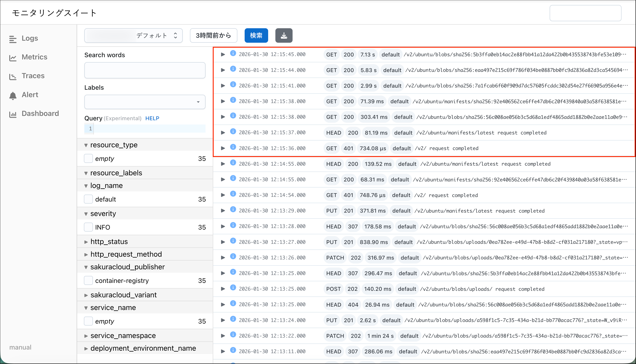Expand the 12:15:36 GET 401 log row
This screenshot has height=364, width=636.
point(223,148)
